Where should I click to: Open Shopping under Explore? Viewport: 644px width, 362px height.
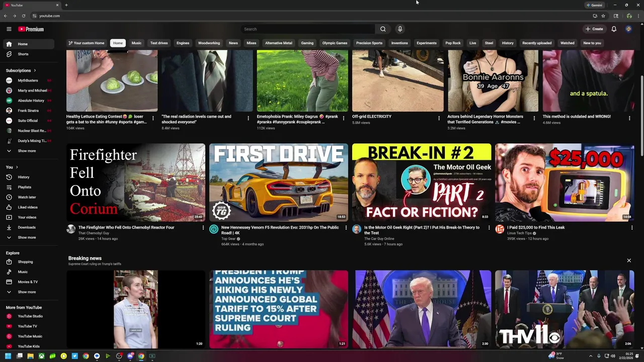(x=28, y=262)
